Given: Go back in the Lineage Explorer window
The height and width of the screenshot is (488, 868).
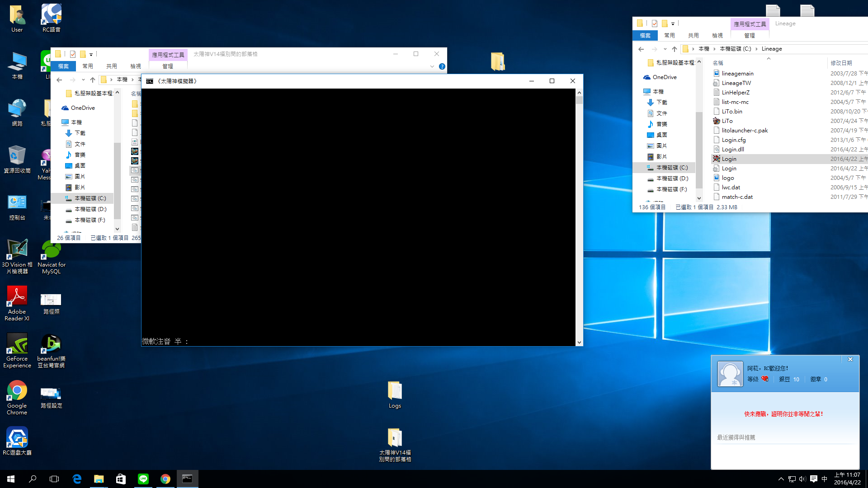Looking at the screenshot, I should [x=641, y=49].
